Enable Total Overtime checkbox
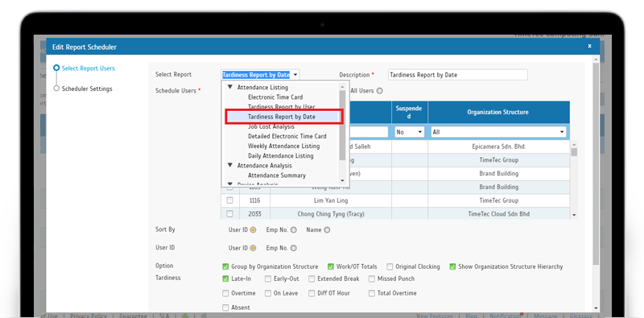Viewport: 644px width, 318px height. pos(372,293)
